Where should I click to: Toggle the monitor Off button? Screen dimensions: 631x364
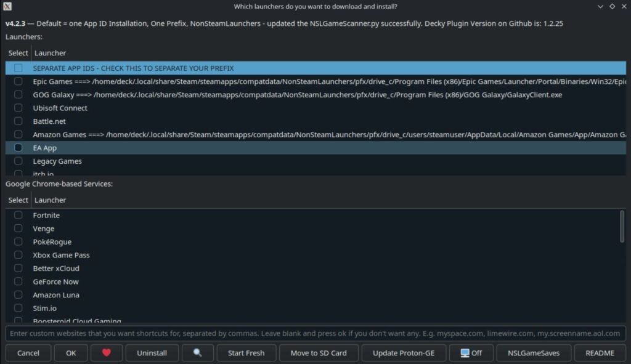click(471, 353)
